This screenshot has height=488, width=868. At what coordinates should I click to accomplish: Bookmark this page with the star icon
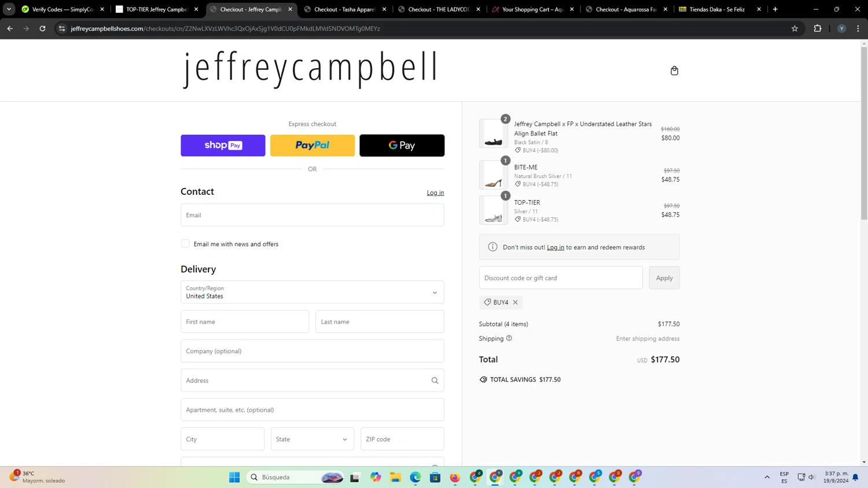click(795, 28)
